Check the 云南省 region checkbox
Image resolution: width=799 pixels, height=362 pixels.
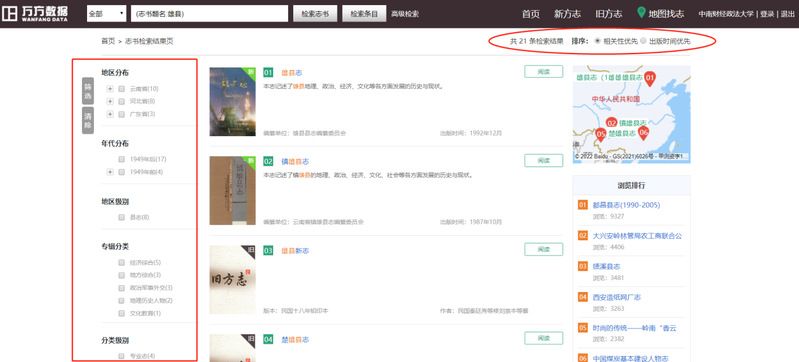click(x=121, y=88)
